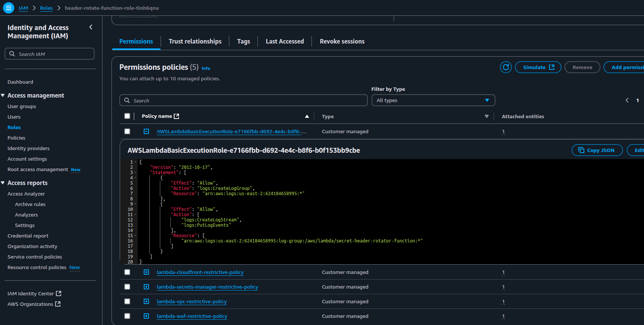
Task: Fold the JSON code at line 11
Action: (135, 215)
